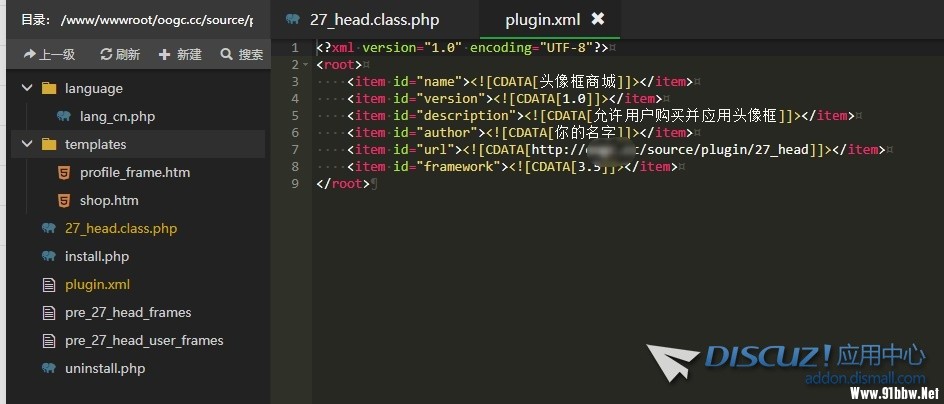Collapse the language folder chevron

coord(27,88)
